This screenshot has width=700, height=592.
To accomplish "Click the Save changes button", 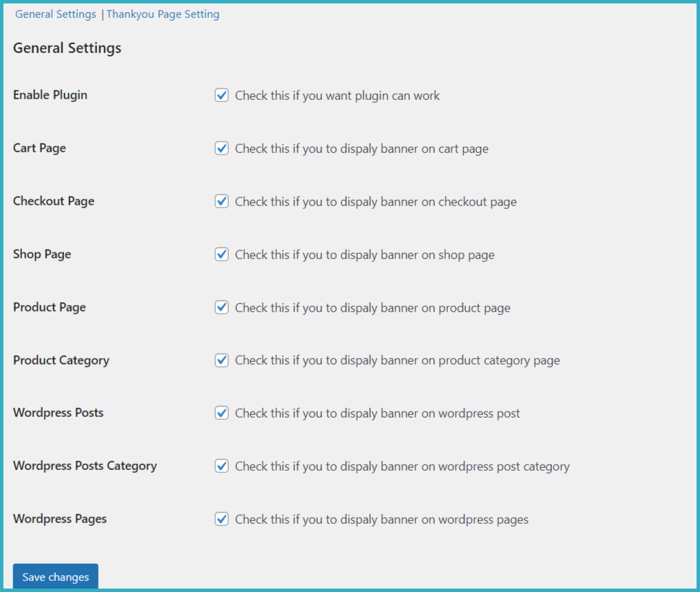I will coord(54,577).
